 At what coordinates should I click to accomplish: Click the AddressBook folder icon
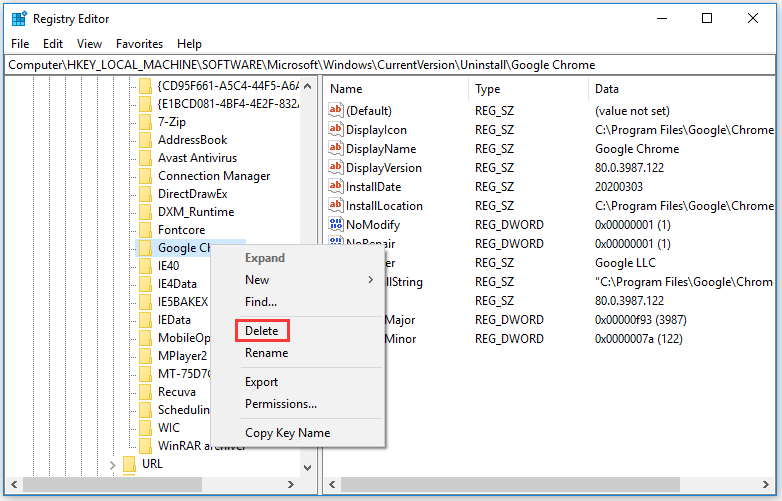click(x=145, y=140)
